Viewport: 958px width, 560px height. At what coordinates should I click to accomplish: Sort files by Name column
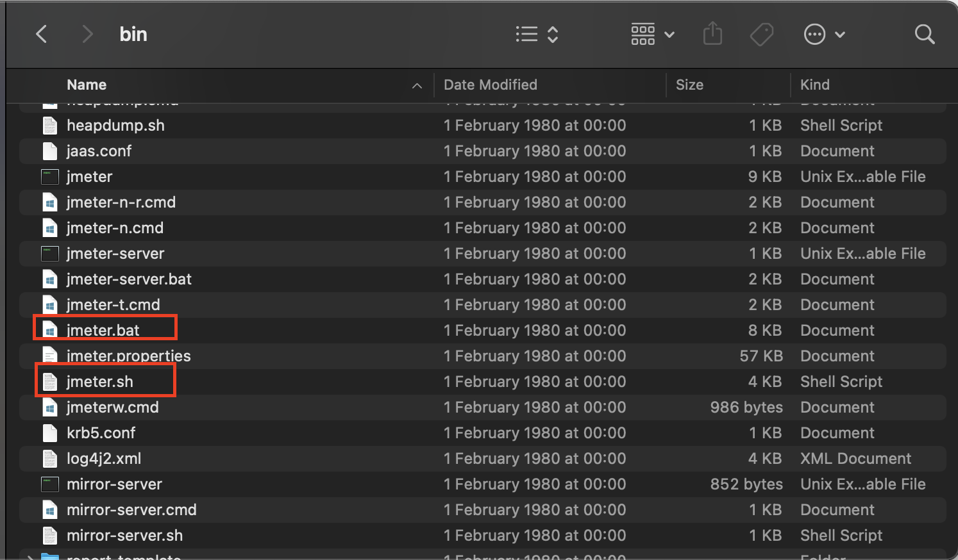point(87,85)
